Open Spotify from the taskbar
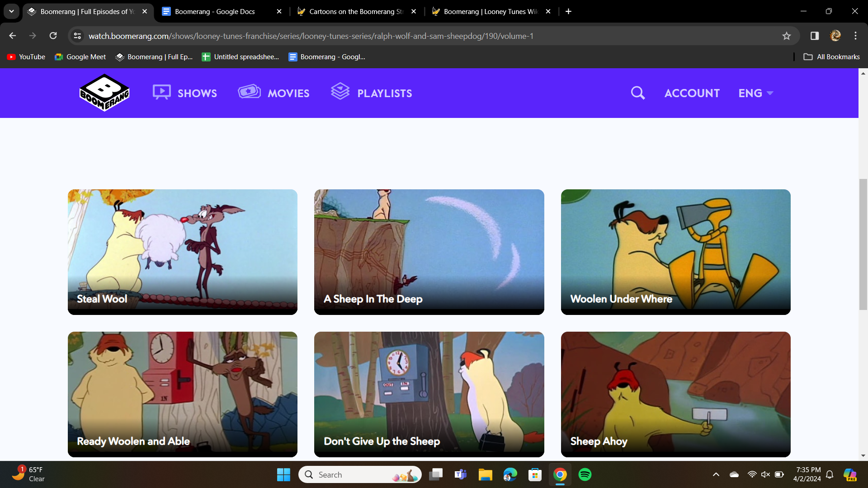Screen dimensions: 868x488 pos(585,474)
